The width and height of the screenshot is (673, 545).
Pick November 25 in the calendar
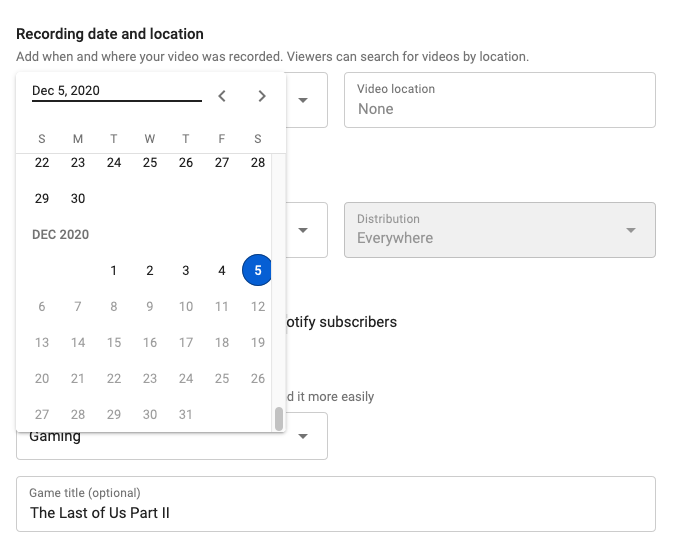point(150,162)
